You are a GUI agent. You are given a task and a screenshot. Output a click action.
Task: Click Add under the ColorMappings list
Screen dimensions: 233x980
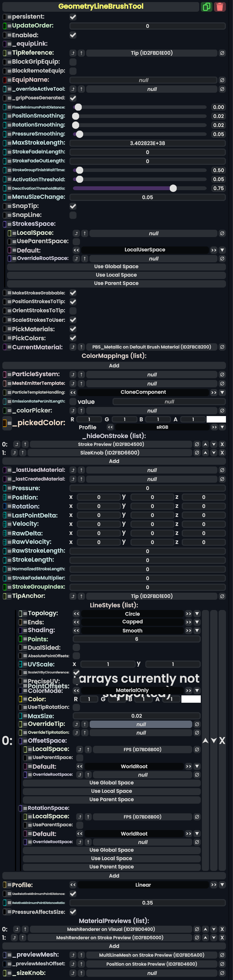pos(114,365)
